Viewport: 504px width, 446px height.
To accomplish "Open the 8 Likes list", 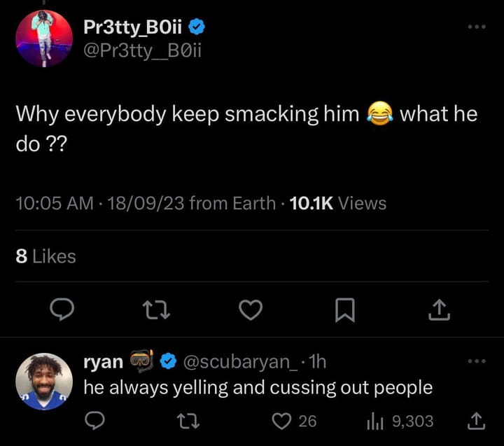I will tap(45, 256).
